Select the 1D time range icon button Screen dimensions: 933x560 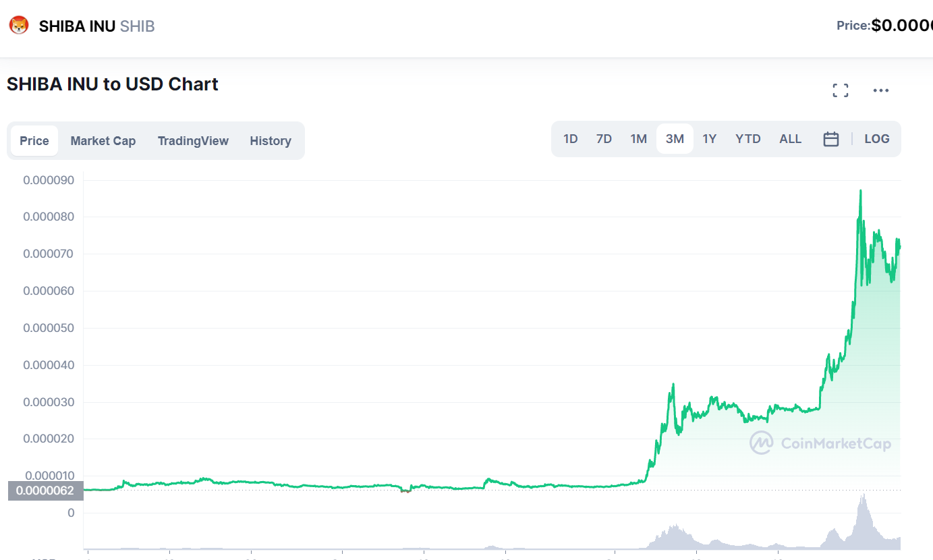coord(570,138)
